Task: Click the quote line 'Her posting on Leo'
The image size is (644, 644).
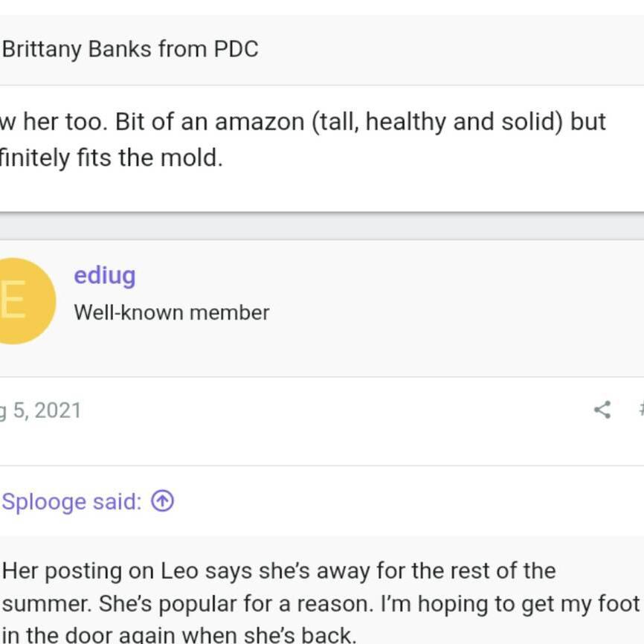Action: pos(280,571)
